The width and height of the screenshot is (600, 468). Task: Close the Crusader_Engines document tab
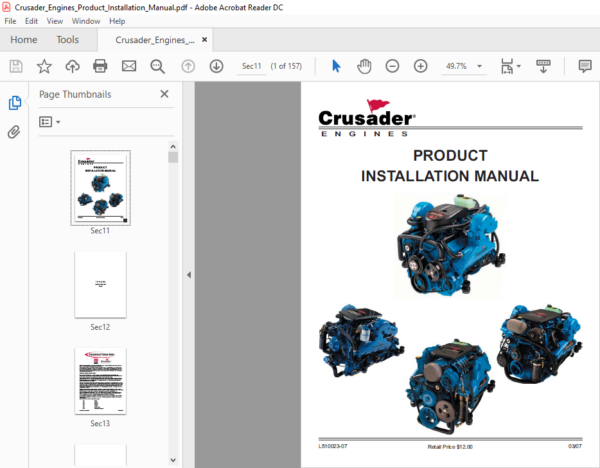[205, 39]
